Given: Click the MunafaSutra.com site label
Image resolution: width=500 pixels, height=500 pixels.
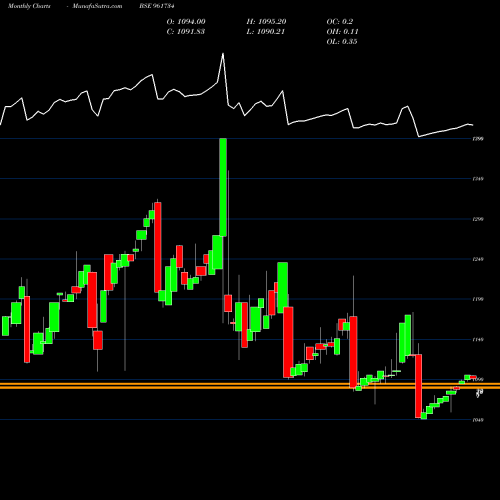Looking at the screenshot, I should [97, 6].
